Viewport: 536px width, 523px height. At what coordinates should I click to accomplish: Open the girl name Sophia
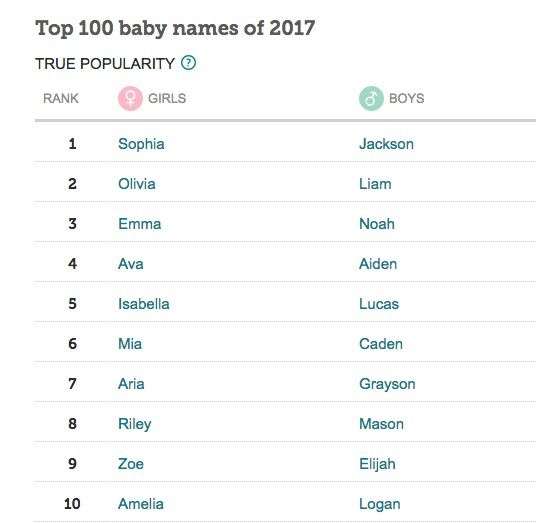141,144
